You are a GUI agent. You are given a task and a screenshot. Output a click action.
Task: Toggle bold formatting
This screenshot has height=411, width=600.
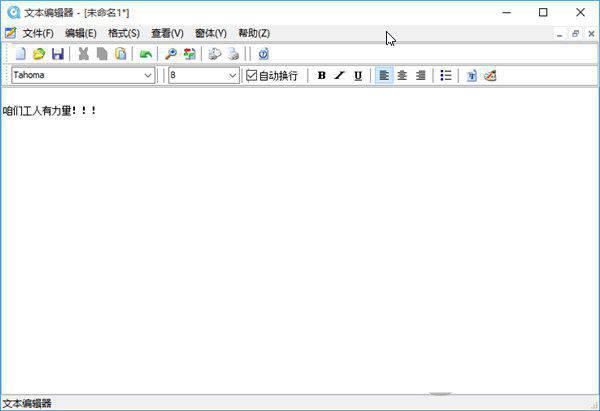pyautogui.click(x=321, y=76)
